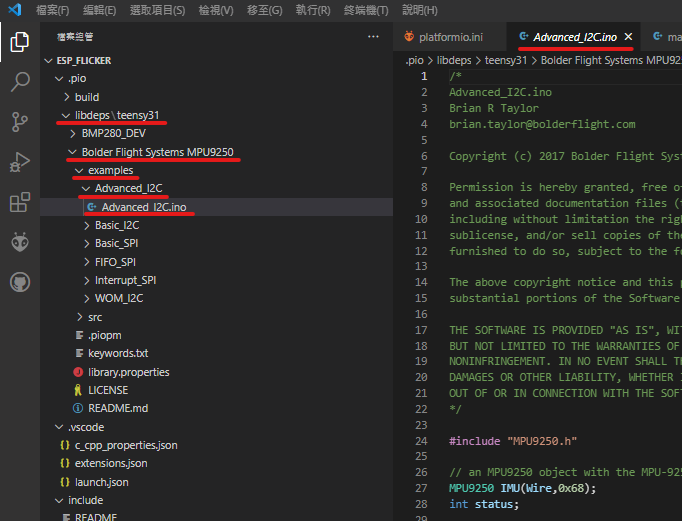Image resolution: width=682 pixels, height=521 pixels.
Task: Click line number 24 in the editor gutter
Action: 421,441
